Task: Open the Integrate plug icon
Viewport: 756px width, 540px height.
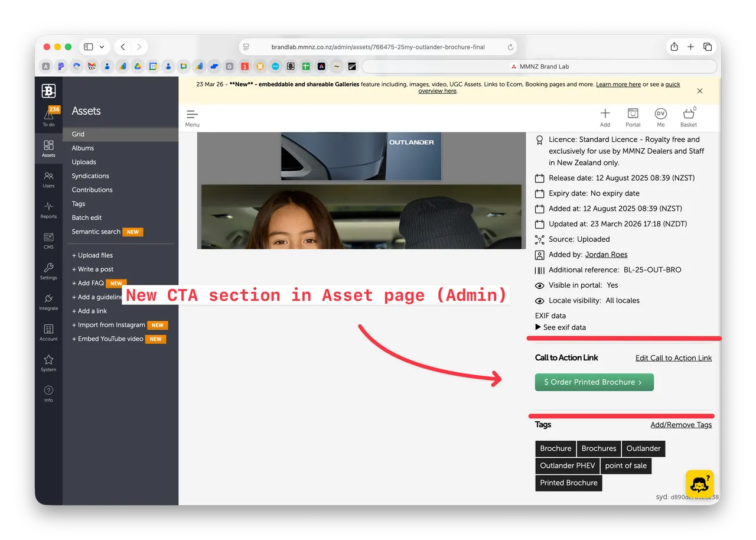Action: [x=48, y=302]
